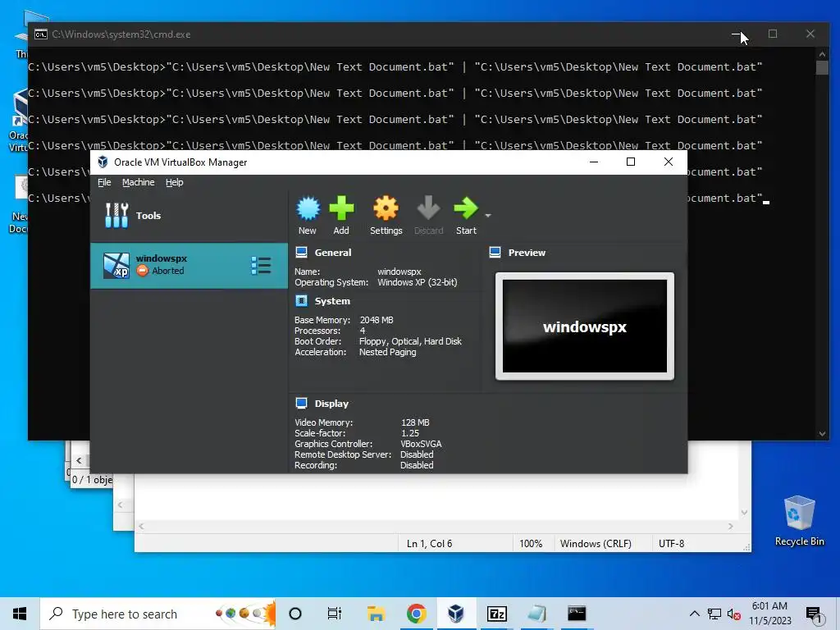Click the cmd window scroll down arrow
840x630 pixels.
(x=822, y=434)
